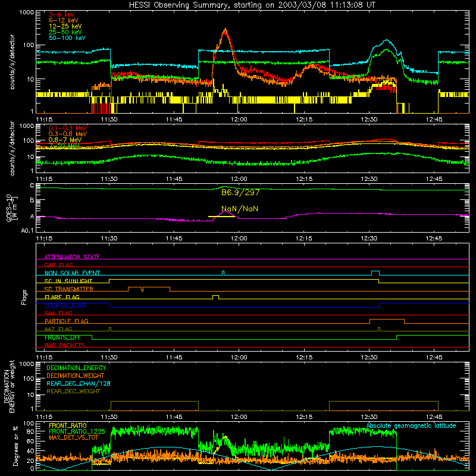This screenshot has height=476, width=476.
Task: Click the orange raised step on PARTICLE_FLAG trace
Action: coord(387,321)
